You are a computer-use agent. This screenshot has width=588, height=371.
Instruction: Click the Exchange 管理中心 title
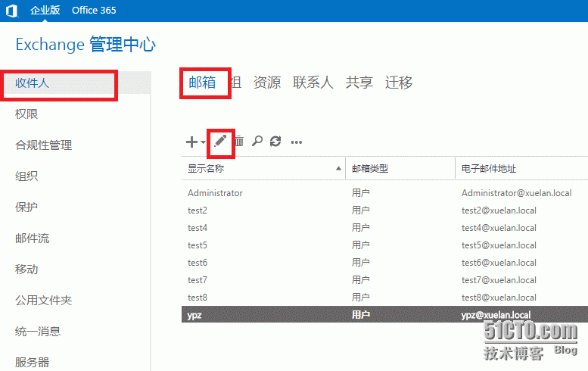[x=86, y=44]
